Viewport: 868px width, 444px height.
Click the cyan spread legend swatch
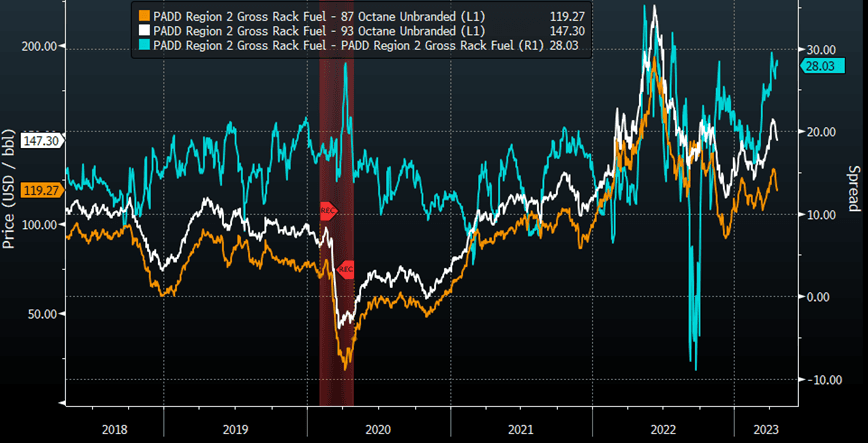point(146,45)
